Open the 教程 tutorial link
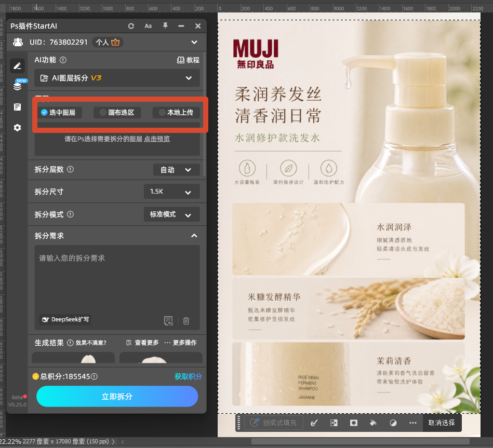This screenshot has height=448, width=493. pos(188,60)
